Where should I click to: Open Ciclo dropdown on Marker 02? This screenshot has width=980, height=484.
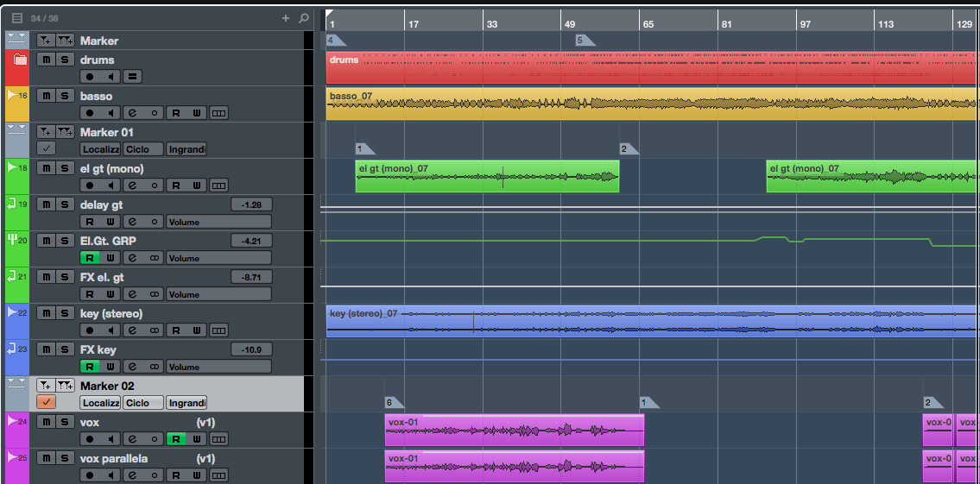click(x=143, y=403)
